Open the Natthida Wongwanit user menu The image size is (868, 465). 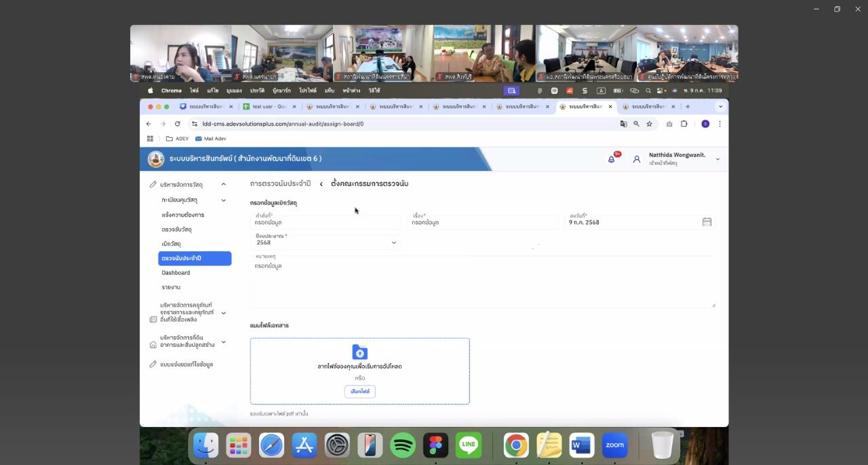click(676, 159)
